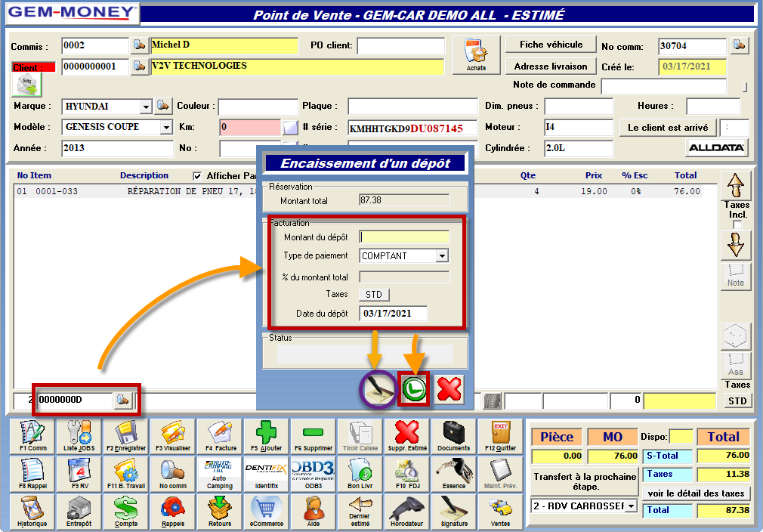The width and height of the screenshot is (763, 532).
Task: Preview using the F3 Visualiser icon
Action: pos(173,436)
